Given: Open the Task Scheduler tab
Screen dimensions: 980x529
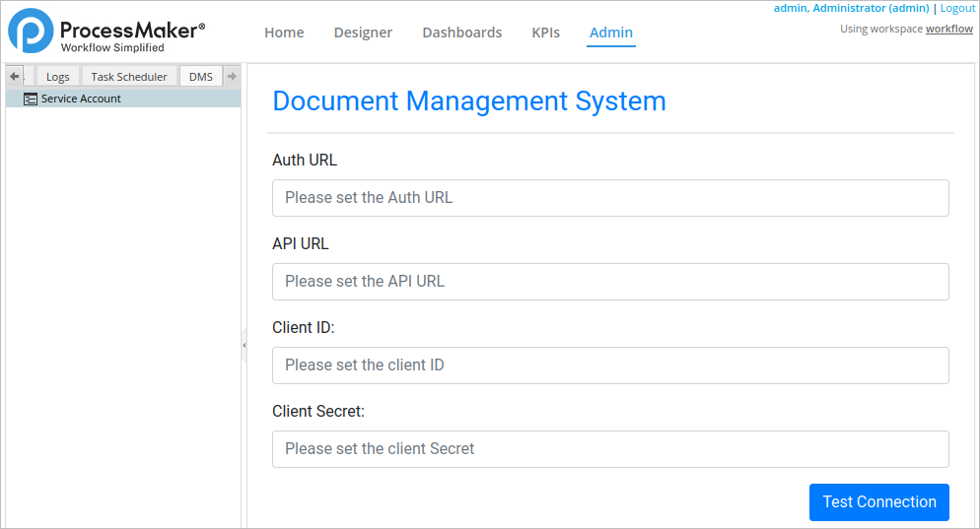Looking at the screenshot, I should click(x=129, y=77).
